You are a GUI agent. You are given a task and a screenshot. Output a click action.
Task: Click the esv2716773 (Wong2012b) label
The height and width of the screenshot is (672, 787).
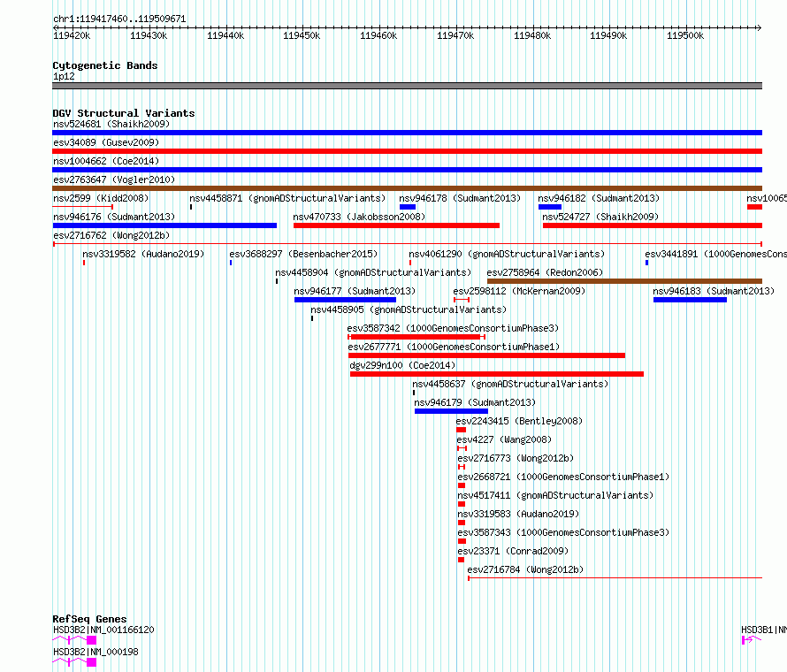[516, 458]
